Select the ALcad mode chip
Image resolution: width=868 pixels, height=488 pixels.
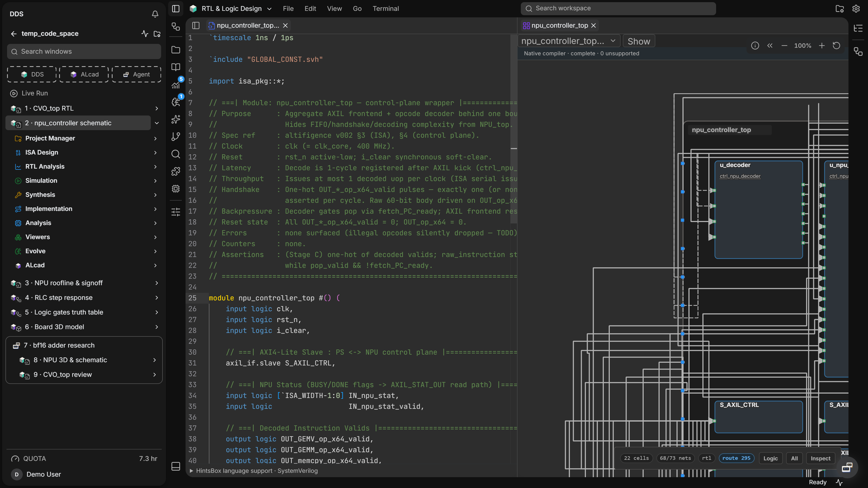pos(84,75)
